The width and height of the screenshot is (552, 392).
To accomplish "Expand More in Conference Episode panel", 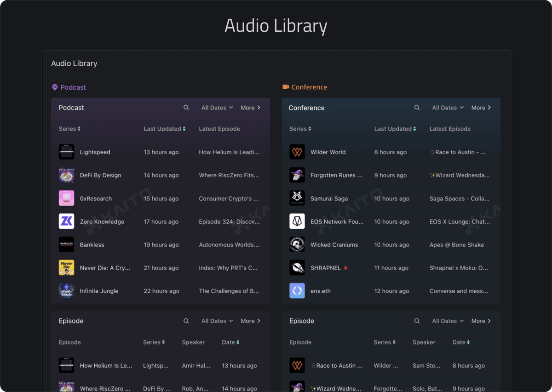I will pos(481,321).
